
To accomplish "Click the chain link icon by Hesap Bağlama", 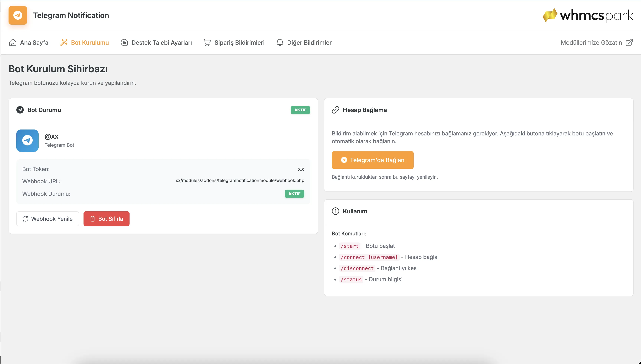I will click(x=336, y=110).
